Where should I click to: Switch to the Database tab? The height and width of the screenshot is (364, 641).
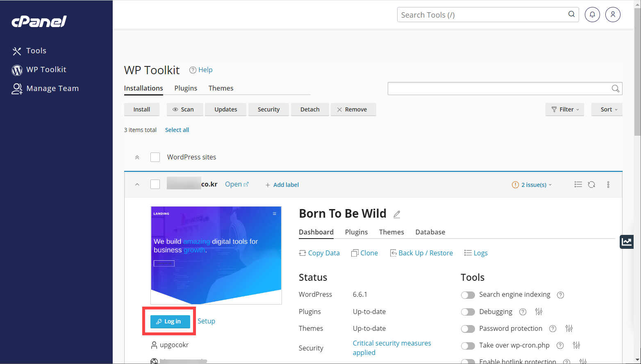[x=430, y=232]
